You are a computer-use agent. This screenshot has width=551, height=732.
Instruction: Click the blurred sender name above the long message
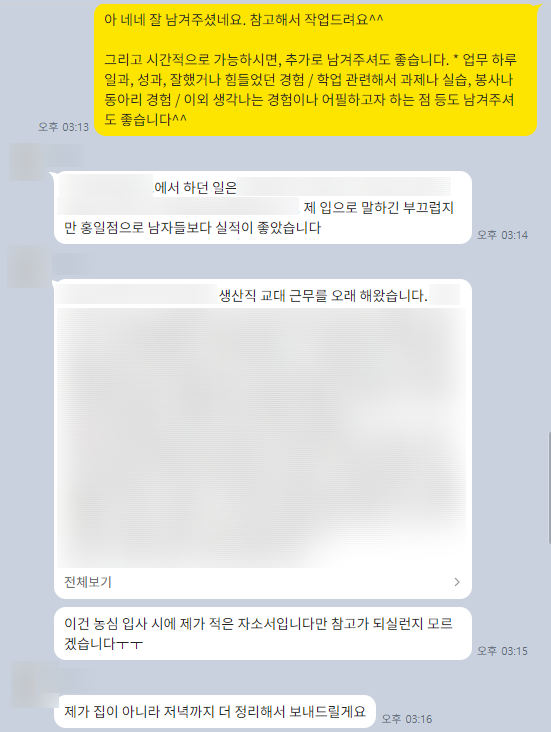[x=75, y=264]
